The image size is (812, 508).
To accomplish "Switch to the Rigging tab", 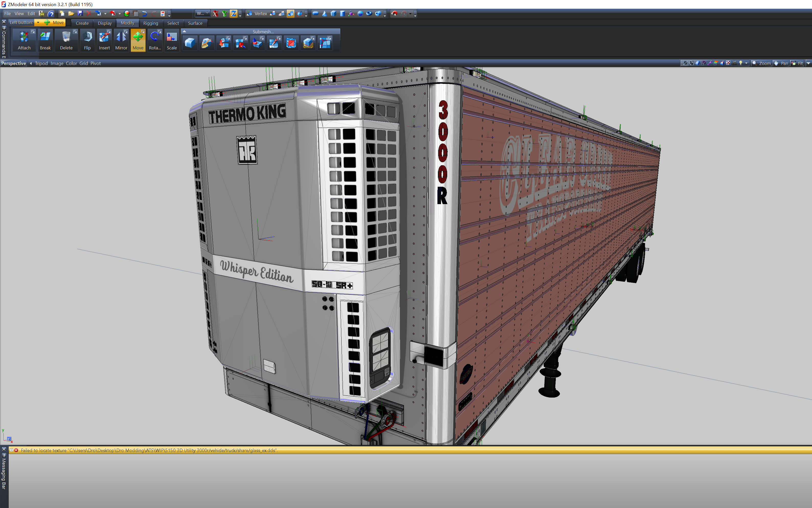I will click(151, 23).
